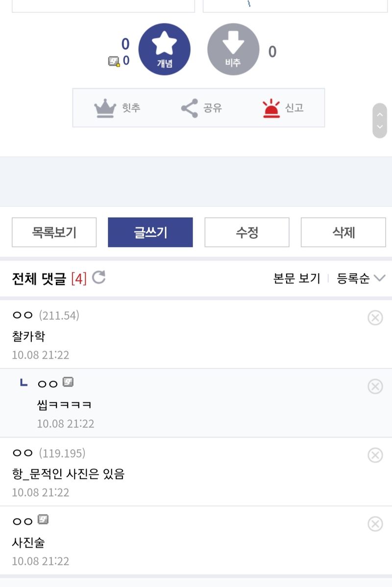Image resolution: width=392 pixels, height=587 pixels.
Task: Click the 공유 share icon
Action: pyautogui.click(x=190, y=108)
